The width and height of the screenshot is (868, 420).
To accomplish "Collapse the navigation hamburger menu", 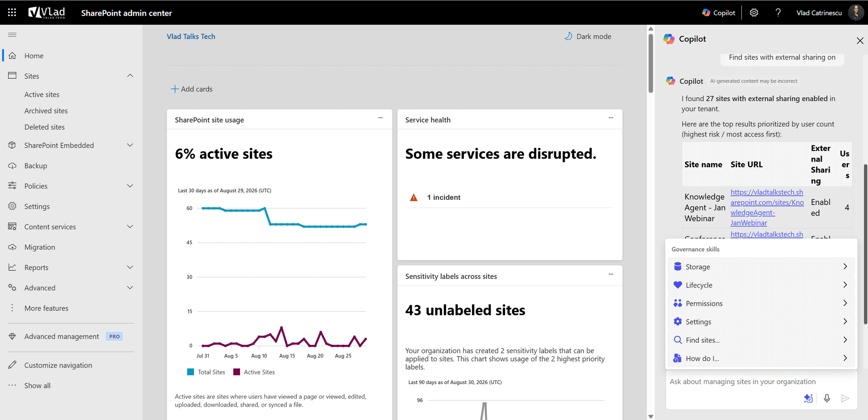I will 12,35.
